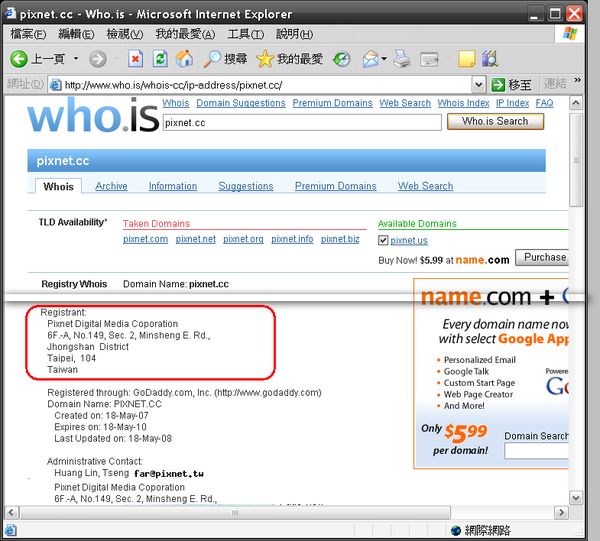Viewport: 600px width, 541px height.
Task: Open the FAQ link
Action: click(x=545, y=103)
